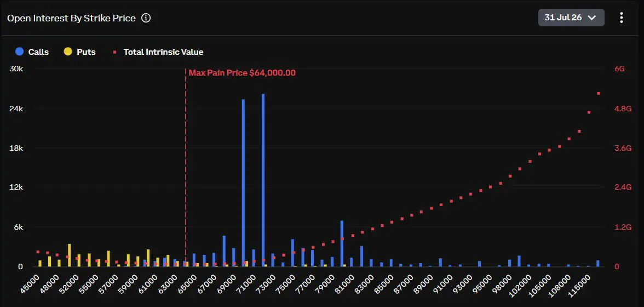The width and height of the screenshot is (644, 307).
Task: Click the blue call bar near 79000
Action: pyautogui.click(x=342, y=244)
